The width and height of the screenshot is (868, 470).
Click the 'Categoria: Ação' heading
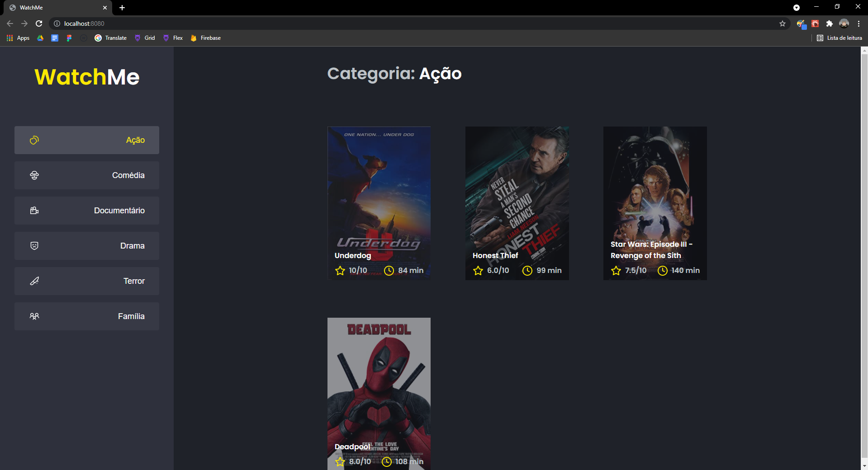(x=394, y=74)
